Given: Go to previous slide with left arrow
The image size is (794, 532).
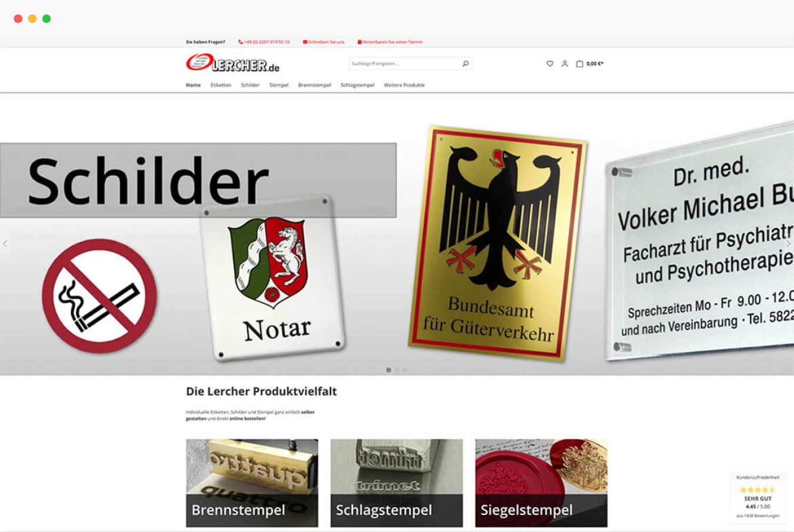Looking at the screenshot, I should tap(5, 243).
